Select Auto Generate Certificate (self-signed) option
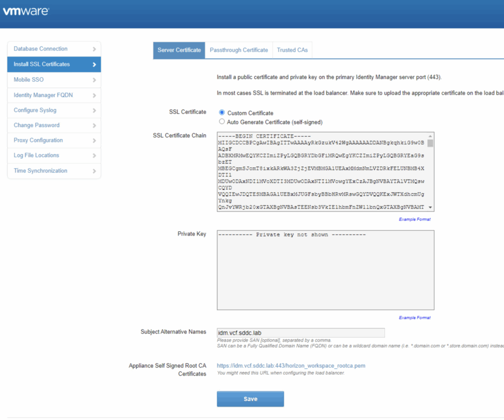504x420 pixels. point(222,121)
